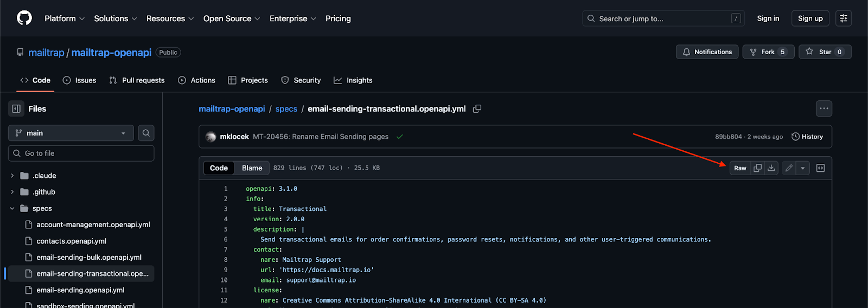Open contacts.openapi.yml in the file tree

[71, 241]
